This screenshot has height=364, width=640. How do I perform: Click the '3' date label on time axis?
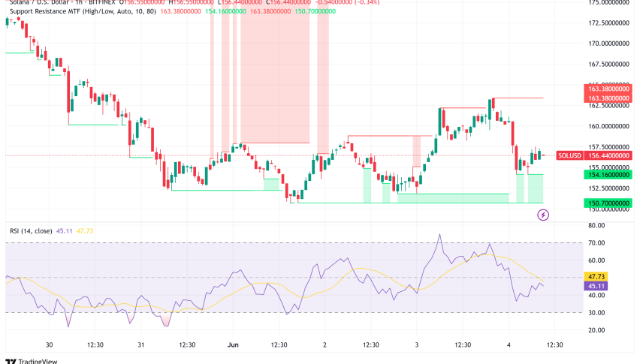(x=417, y=344)
